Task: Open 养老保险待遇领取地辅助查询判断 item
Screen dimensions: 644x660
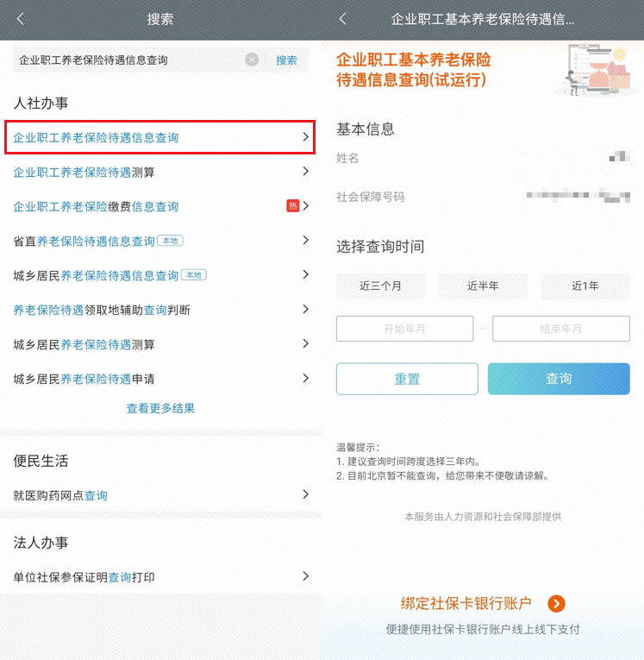Action: click(x=160, y=310)
